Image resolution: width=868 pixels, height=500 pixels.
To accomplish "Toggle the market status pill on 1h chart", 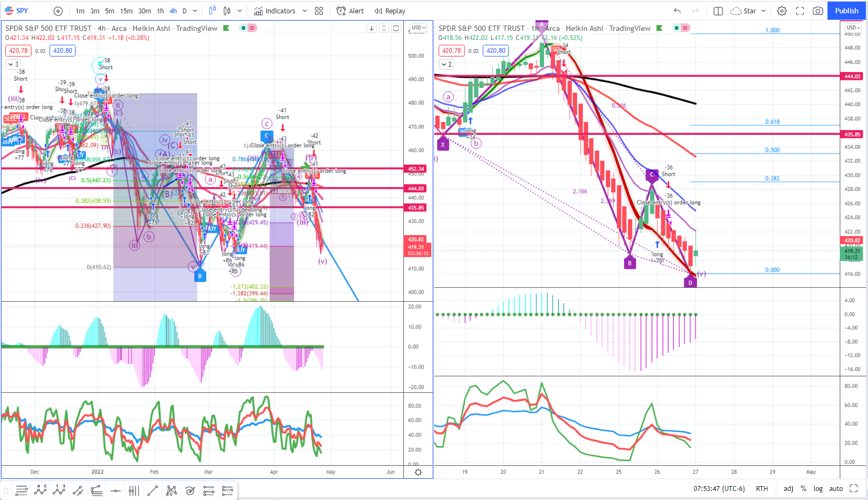I will tap(681, 28).
